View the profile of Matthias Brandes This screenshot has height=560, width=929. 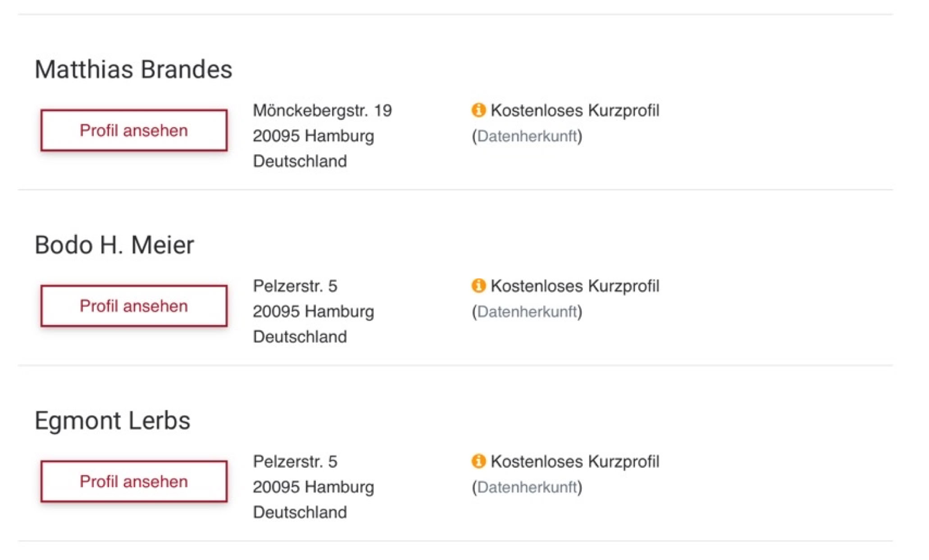point(134,130)
